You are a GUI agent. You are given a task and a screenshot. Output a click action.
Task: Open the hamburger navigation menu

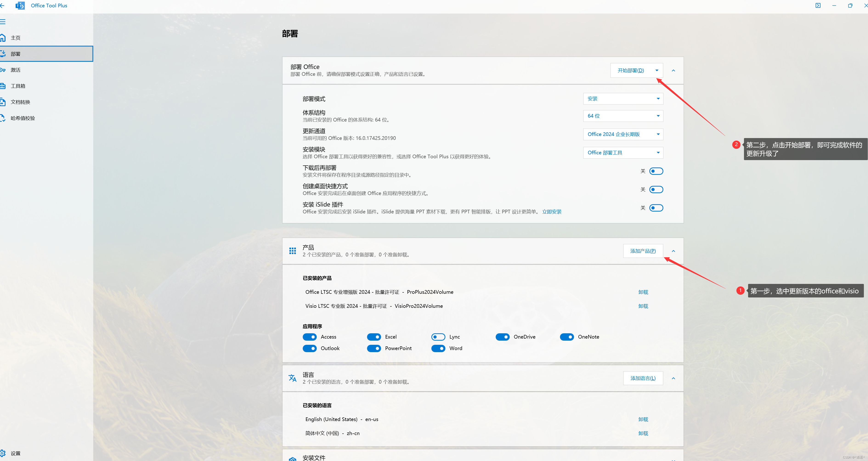[3, 22]
